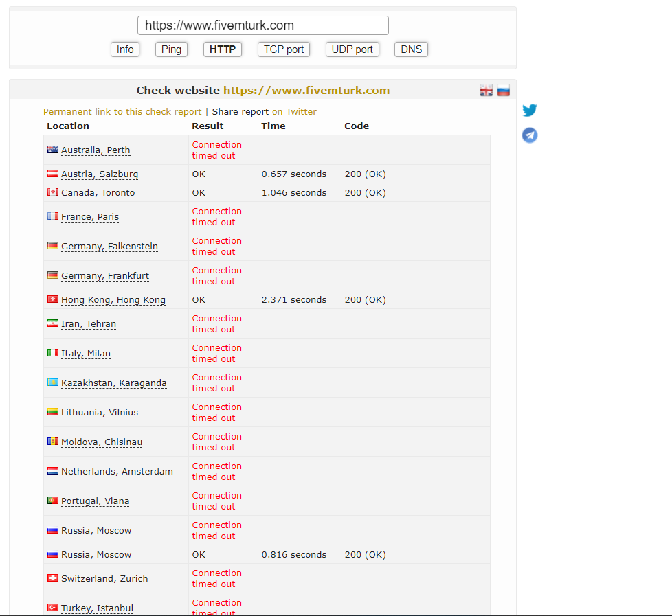Screen dimensions: 672x616
Task: Click the Germany Frankfurt flag icon
Action: click(x=53, y=275)
